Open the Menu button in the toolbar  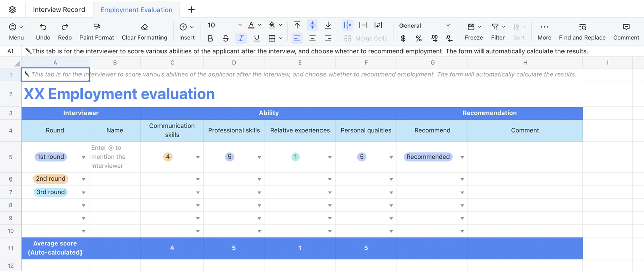tap(16, 31)
